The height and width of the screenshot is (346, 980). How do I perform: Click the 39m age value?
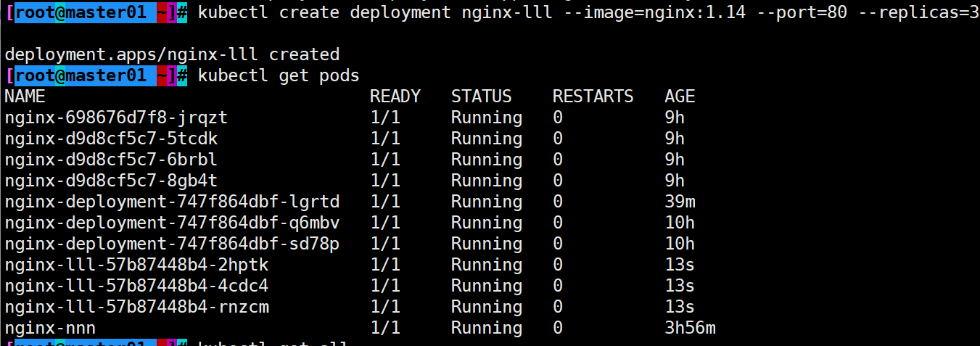coord(680,202)
